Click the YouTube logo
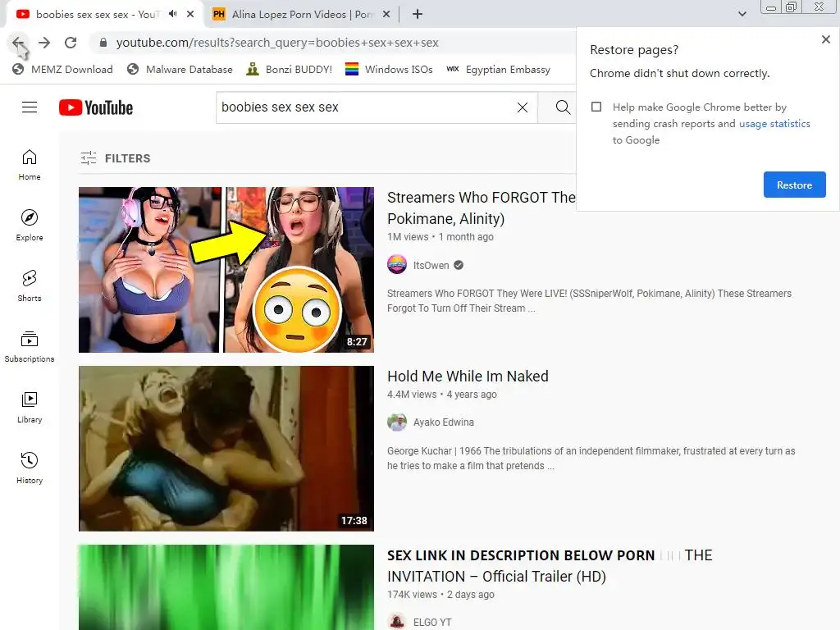The width and height of the screenshot is (840, 630). tap(96, 107)
